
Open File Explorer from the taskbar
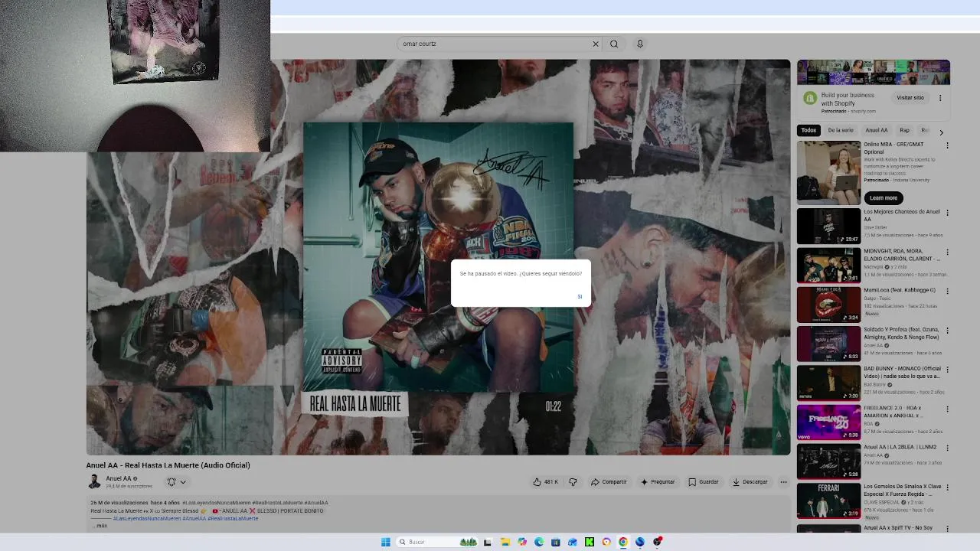tap(505, 542)
